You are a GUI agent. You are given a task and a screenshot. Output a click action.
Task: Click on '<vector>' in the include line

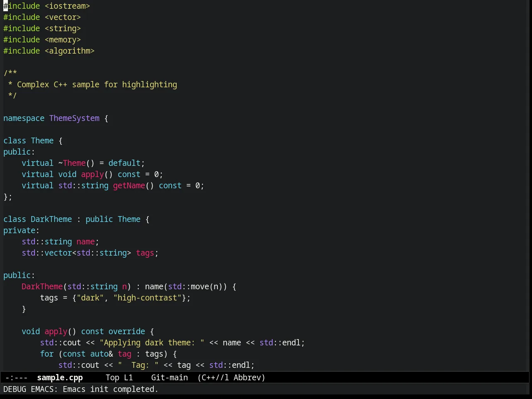point(63,17)
